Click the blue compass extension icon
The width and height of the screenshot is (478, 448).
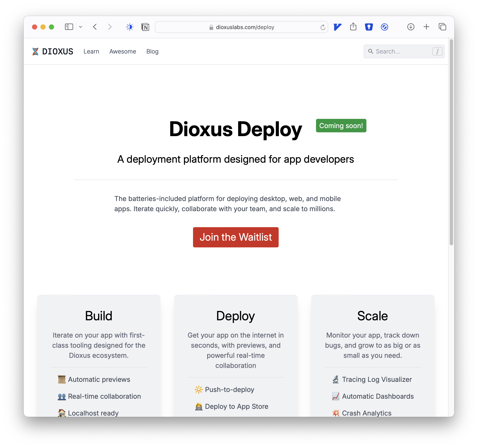tap(384, 27)
